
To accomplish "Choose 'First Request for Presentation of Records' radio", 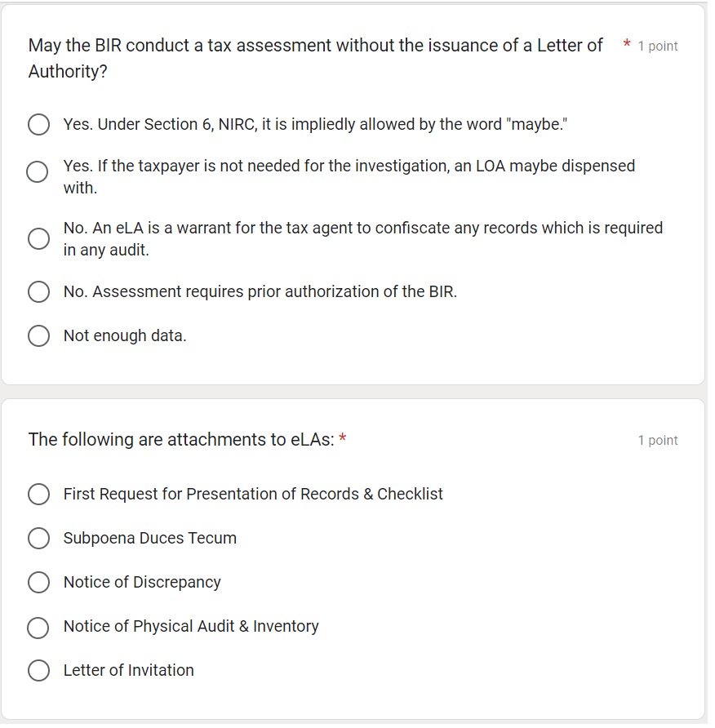I will [x=38, y=494].
